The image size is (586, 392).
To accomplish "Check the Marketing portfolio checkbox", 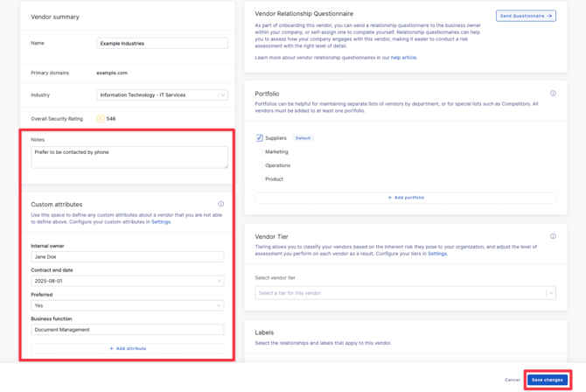I will (260, 151).
